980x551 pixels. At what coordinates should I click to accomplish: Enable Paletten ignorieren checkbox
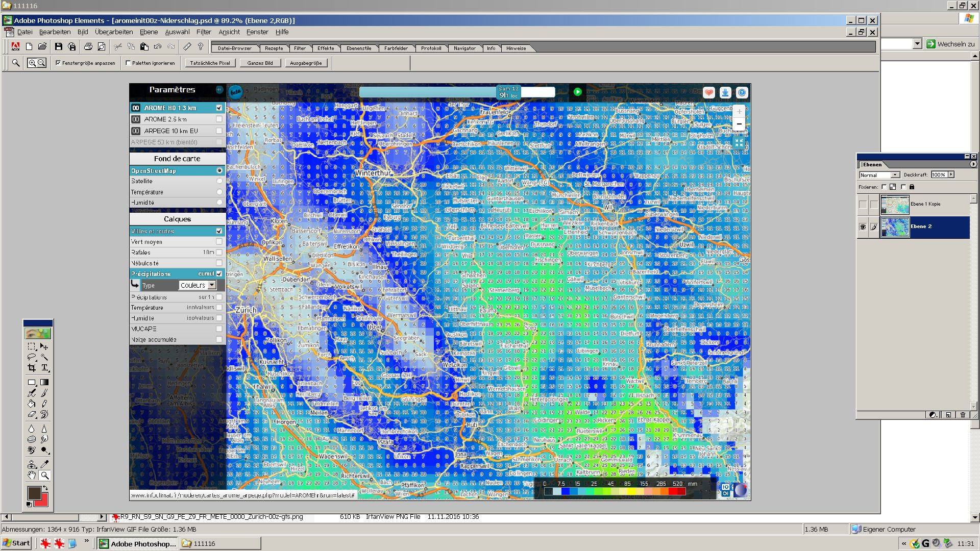(x=128, y=63)
